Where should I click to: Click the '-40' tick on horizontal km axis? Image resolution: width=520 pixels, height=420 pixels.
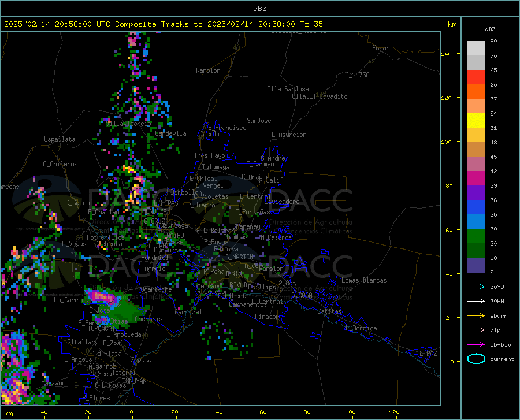[x=42, y=412]
